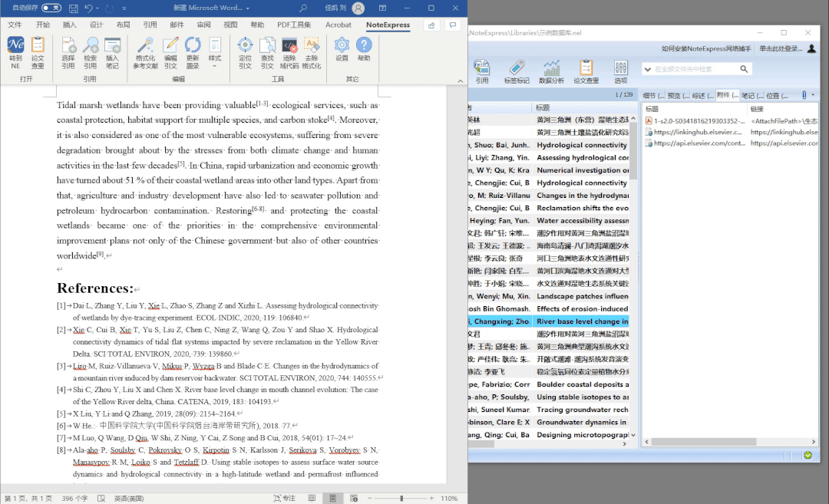Toggle the 自动保存 AutoSave switch
Viewport: 829px width, 504px height.
51,8
